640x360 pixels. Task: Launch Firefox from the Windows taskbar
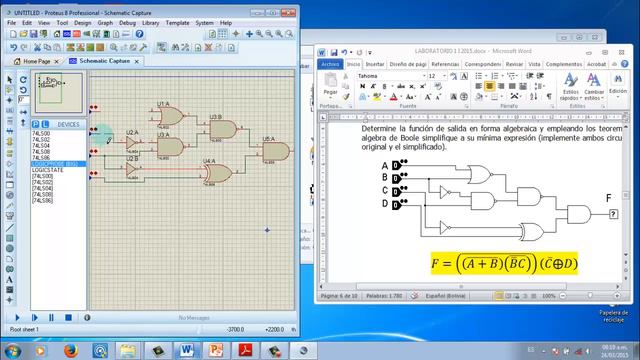coord(70,350)
